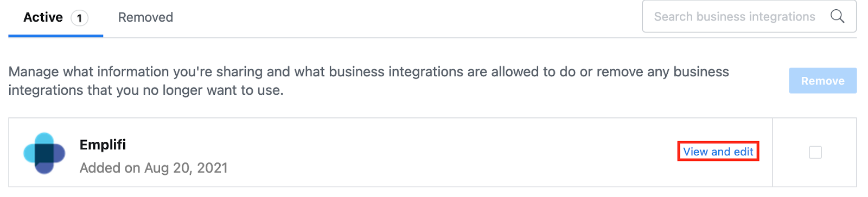
Task: Select the Emplifi integration row
Action: pos(391,153)
